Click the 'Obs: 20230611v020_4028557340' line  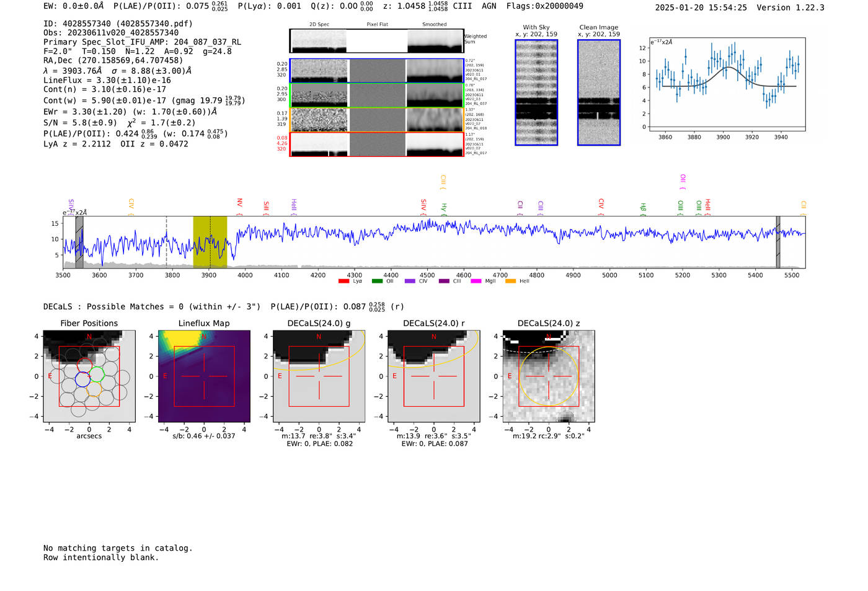(x=111, y=33)
